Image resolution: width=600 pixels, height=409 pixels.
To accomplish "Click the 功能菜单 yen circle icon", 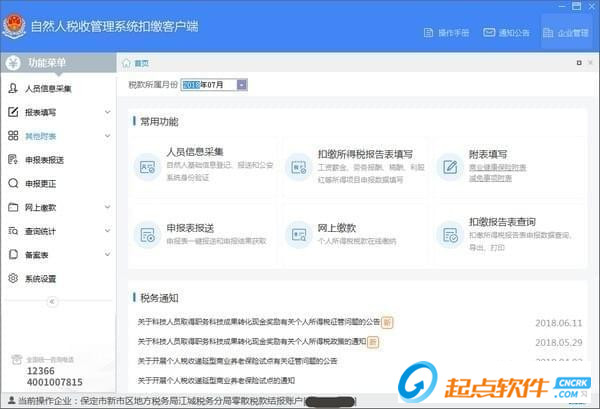I will click(13, 63).
